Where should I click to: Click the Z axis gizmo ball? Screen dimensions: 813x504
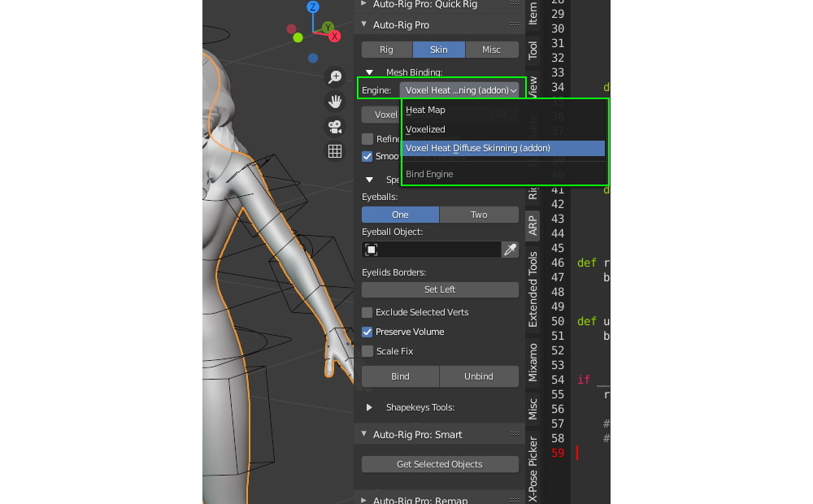click(x=313, y=7)
